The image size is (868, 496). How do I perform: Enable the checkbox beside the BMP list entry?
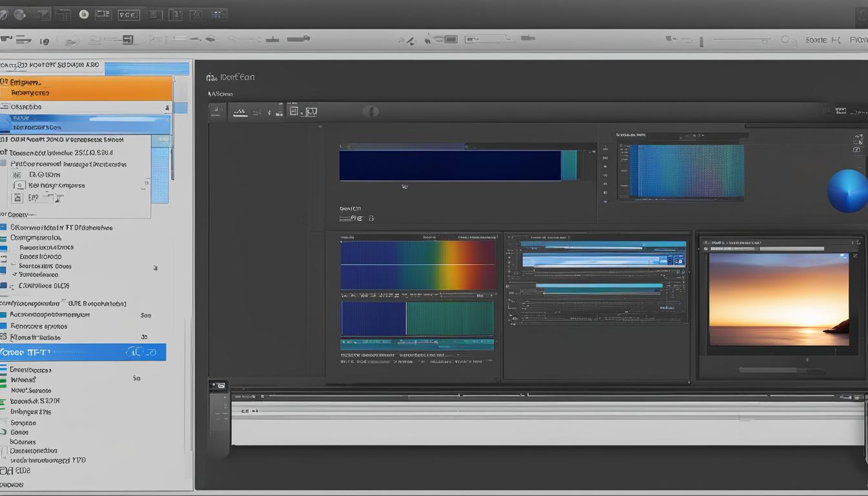(17, 198)
